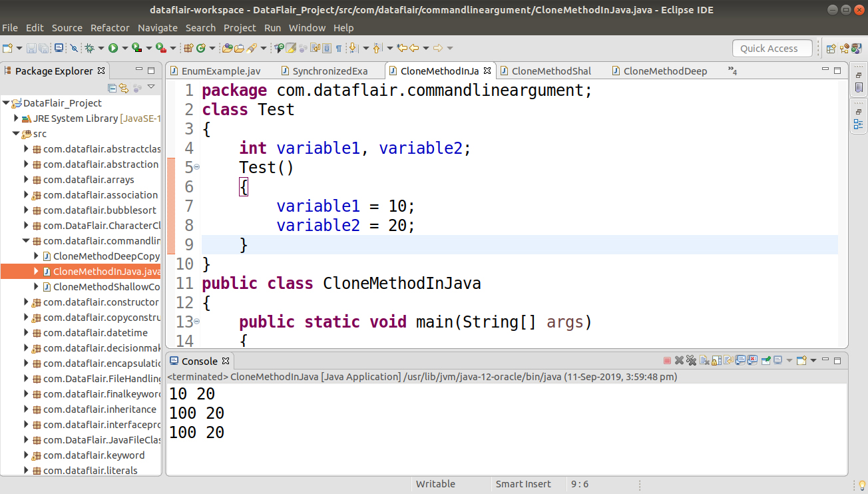Collapse the DataFlair_Project tree node
This screenshot has width=868, height=494.
click(x=5, y=103)
